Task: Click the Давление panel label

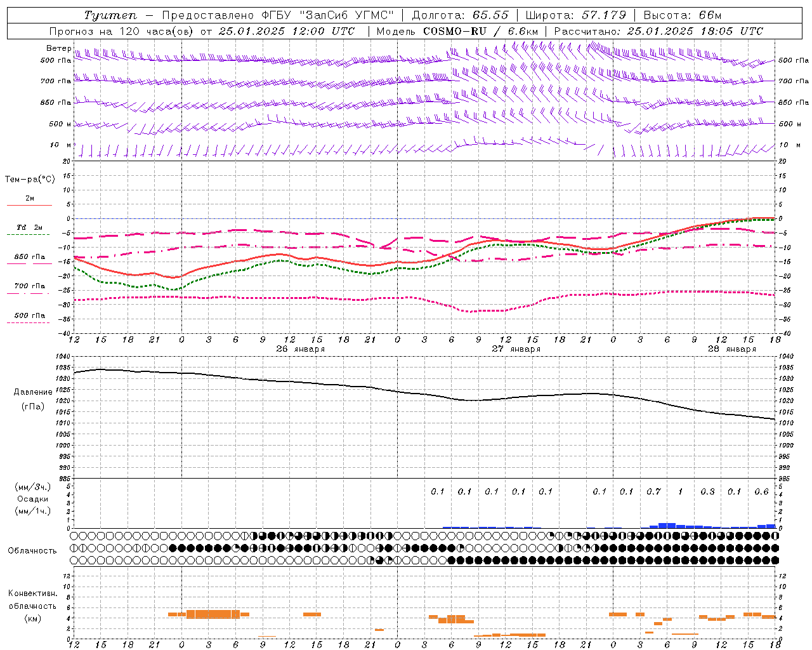Action: (x=33, y=392)
